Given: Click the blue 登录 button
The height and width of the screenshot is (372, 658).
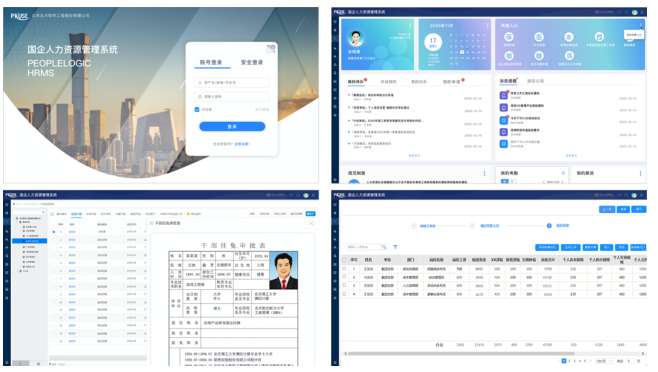Looking at the screenshot, I should 232,126.
